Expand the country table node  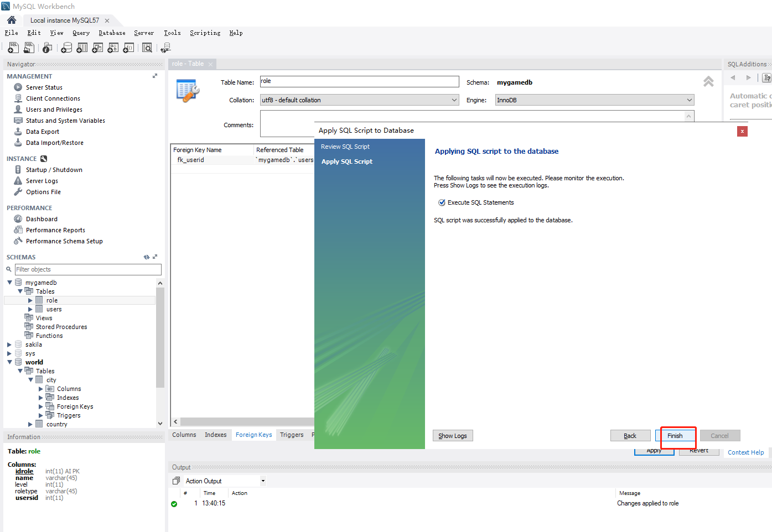point(30,424)
